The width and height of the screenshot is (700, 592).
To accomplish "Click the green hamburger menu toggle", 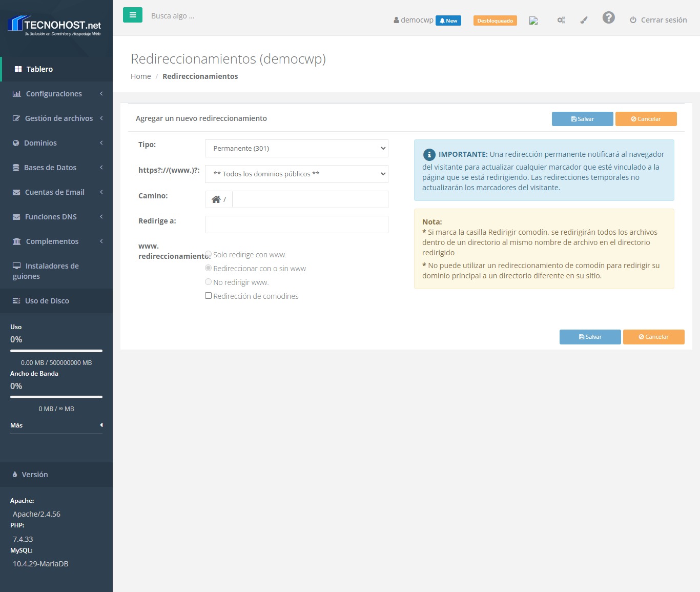I will pos(132,15).
